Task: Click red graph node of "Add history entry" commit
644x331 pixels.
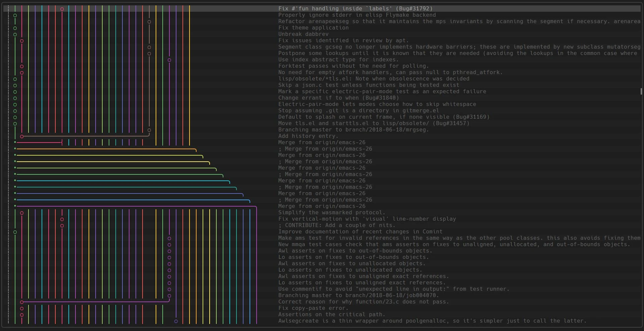Action: pos(22,136)
